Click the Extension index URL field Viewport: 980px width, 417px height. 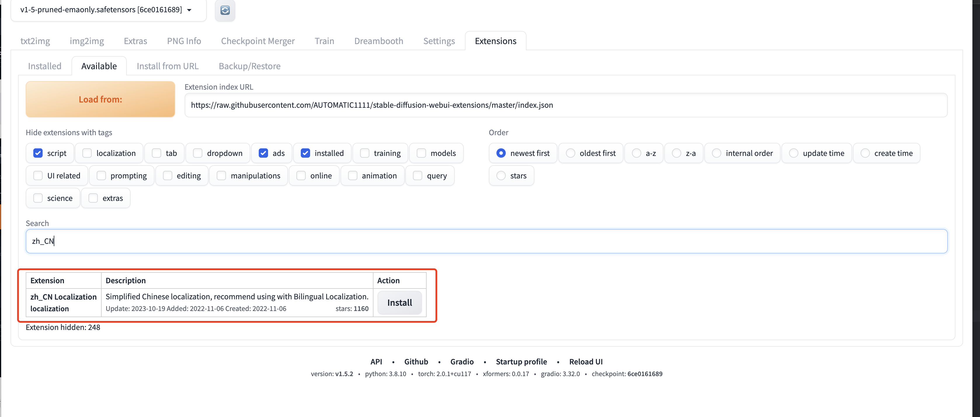[565, 105]
